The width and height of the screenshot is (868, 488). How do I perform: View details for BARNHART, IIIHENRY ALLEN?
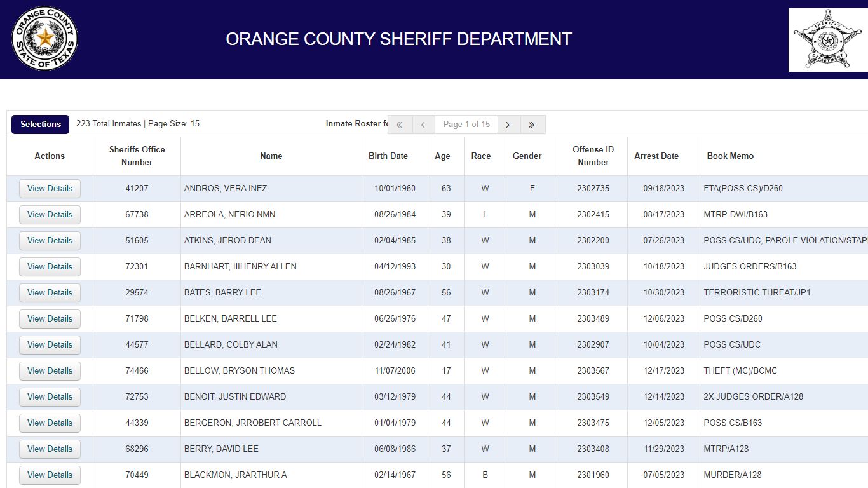tap(50, 267)
